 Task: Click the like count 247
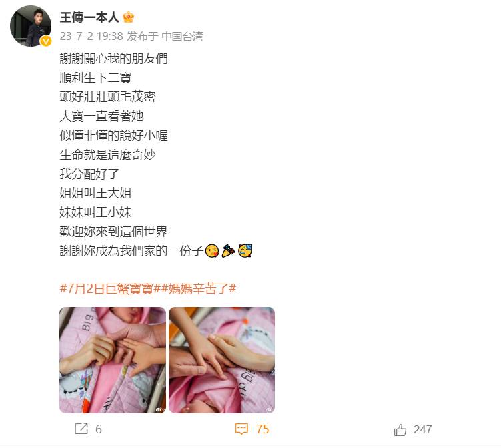tap(422, 429)
